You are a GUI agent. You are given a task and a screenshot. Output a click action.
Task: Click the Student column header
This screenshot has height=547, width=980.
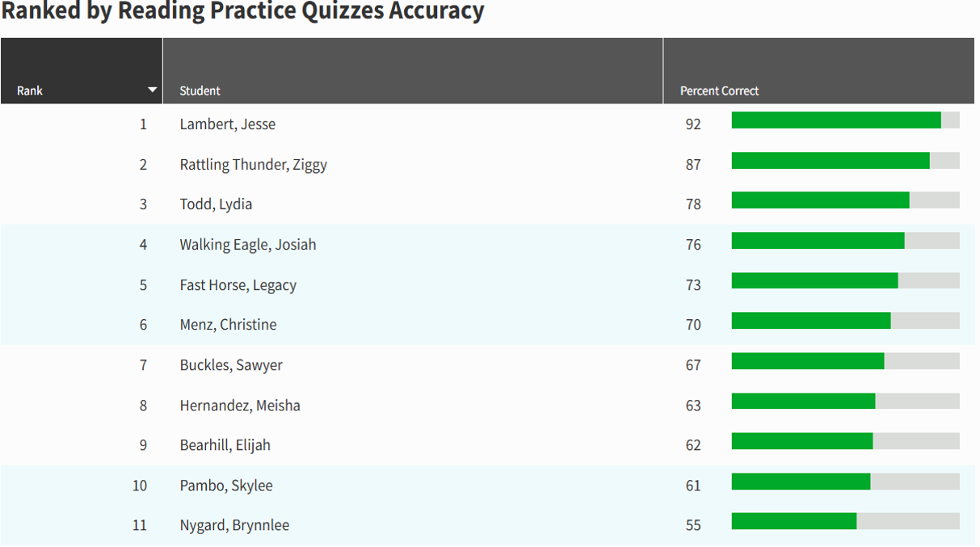[200, 90]
